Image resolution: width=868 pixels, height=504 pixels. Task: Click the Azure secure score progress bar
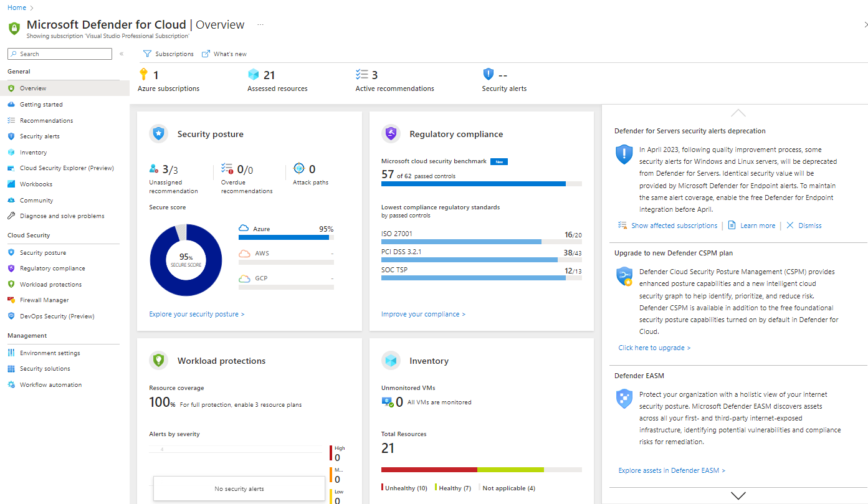tap(285, 237)
